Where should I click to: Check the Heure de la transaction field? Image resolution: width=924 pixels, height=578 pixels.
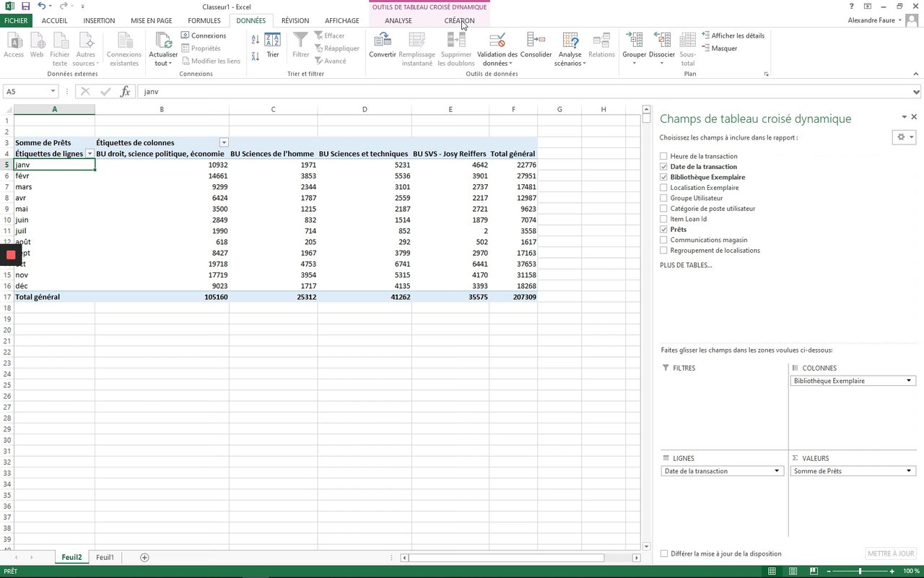pyautogui.click(x=663, y=156)
